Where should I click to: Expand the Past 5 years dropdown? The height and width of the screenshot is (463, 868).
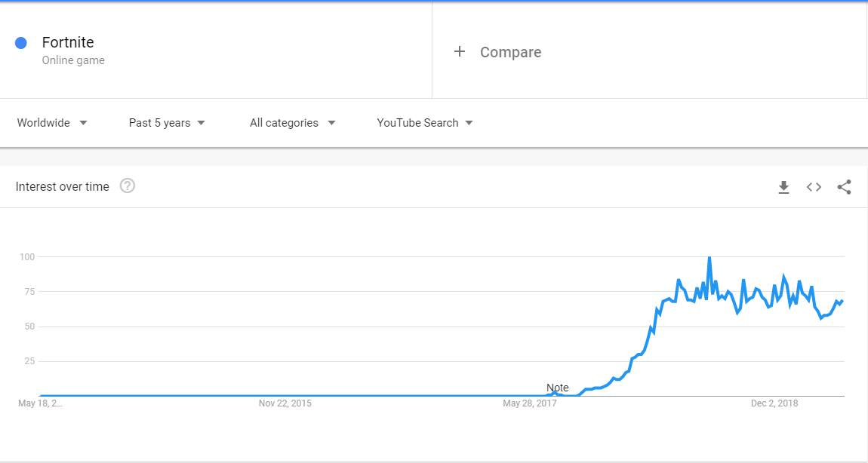[x=167, y=123]
